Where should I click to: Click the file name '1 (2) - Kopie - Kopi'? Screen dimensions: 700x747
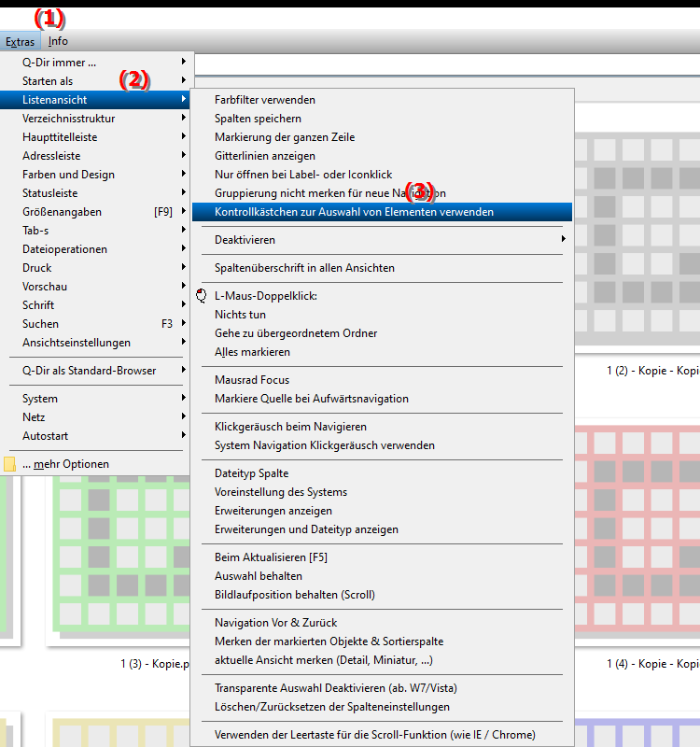tap(652, 371)
